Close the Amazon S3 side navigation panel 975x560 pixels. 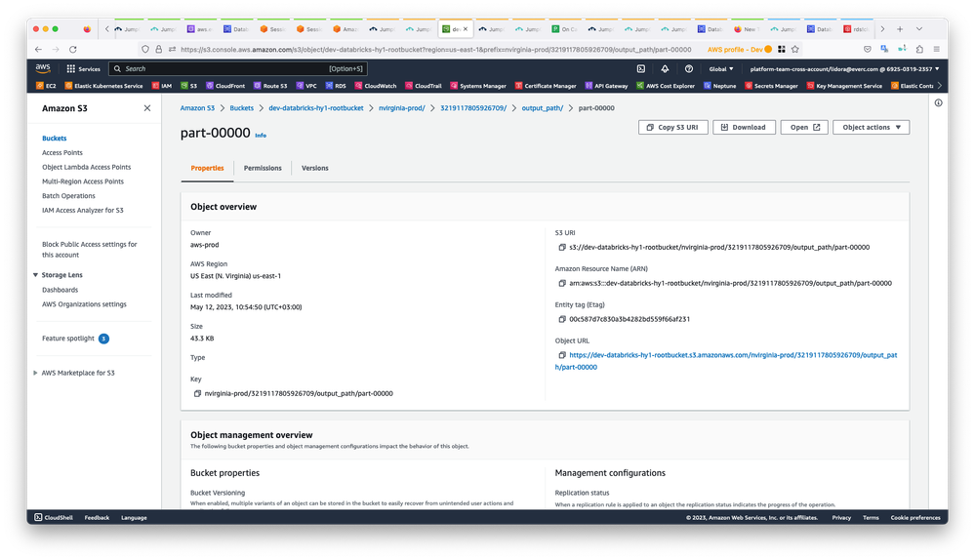(x=147, y=108)
